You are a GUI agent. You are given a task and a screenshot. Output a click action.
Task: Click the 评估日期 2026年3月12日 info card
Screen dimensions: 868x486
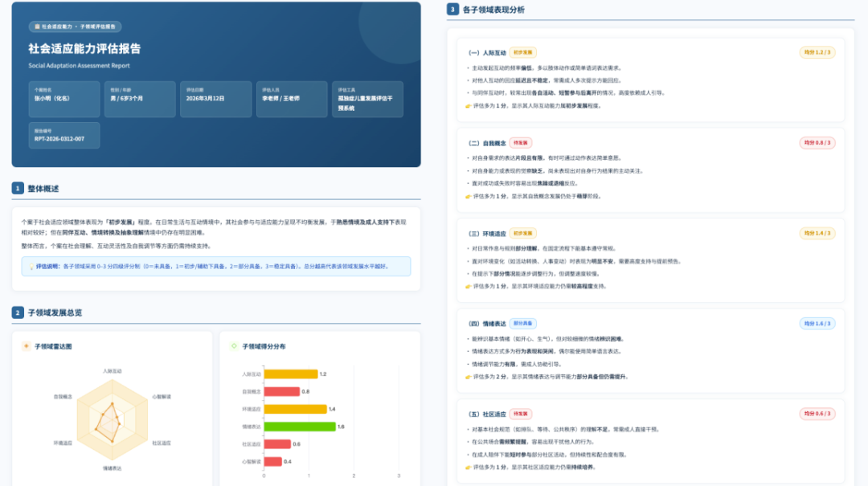click(216, 99)
